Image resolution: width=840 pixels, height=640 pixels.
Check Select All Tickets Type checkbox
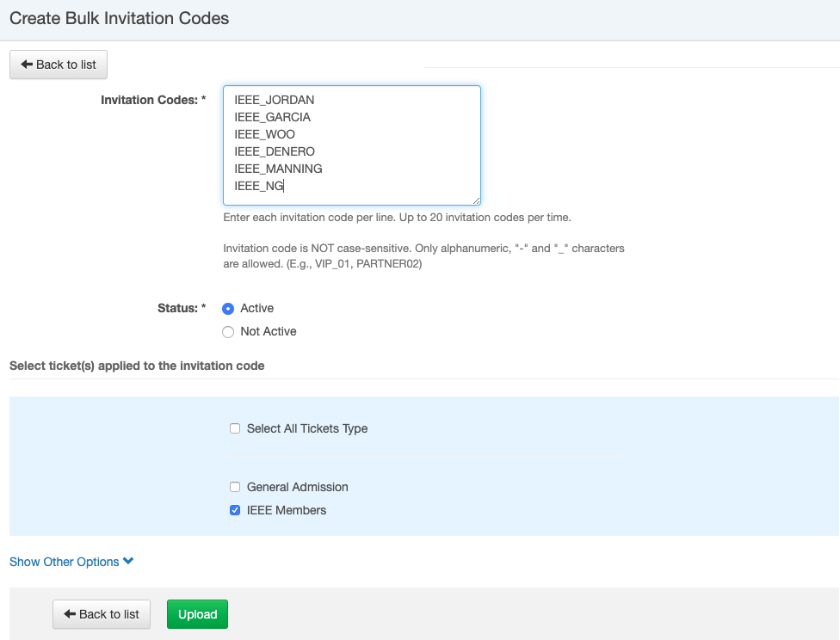[x=235, y=428]
